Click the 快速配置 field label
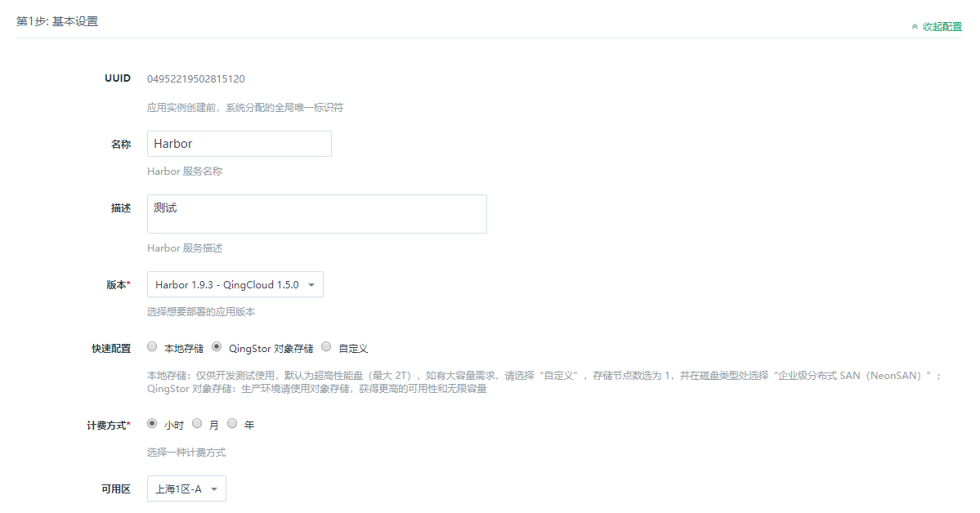Viewport: 980px width, 513px height. 111,349
